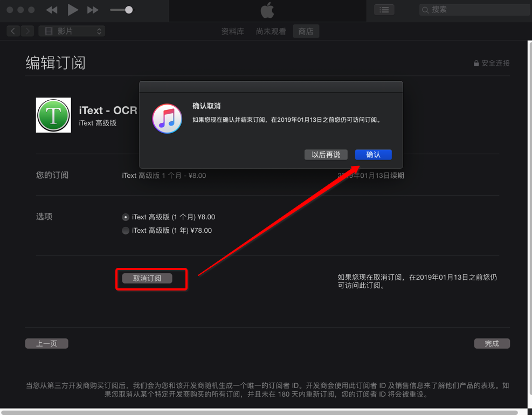Click the 安全连接 label
Screen dimensions: 532x415
495,63
